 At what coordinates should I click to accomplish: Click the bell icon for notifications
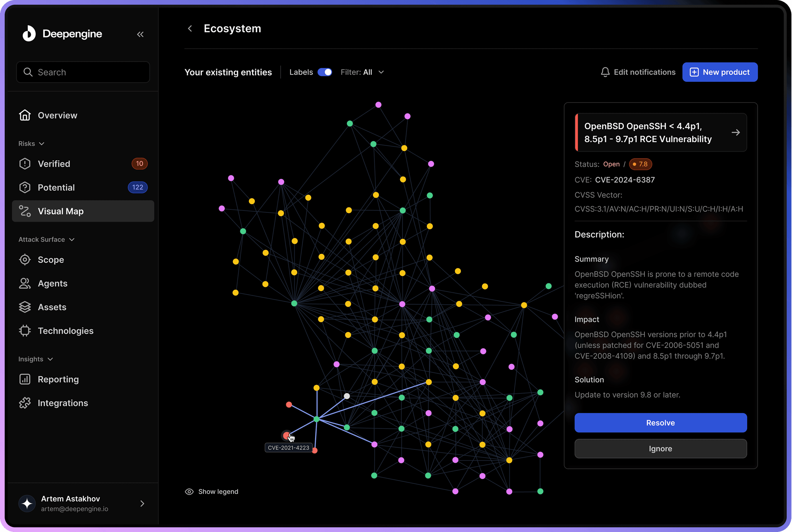point(605,72)
